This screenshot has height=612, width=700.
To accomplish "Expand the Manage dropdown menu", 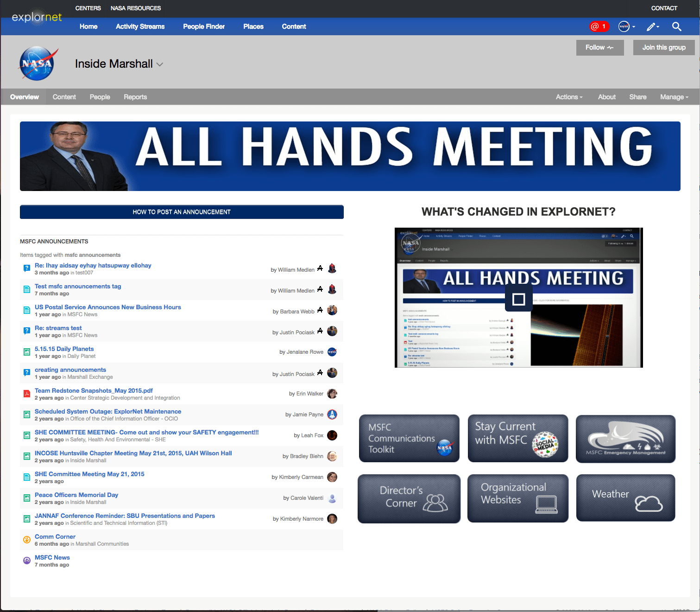I will pyautogui.click(x=674, y=97).
